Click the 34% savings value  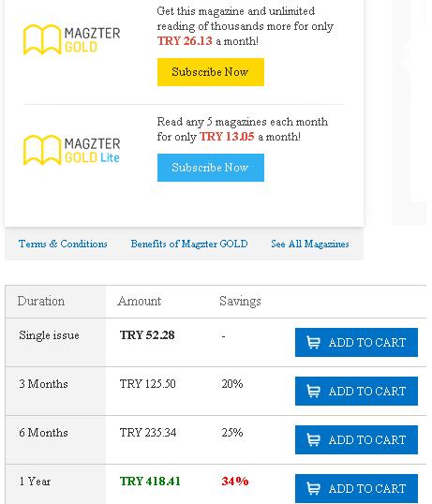click(235, 482)
